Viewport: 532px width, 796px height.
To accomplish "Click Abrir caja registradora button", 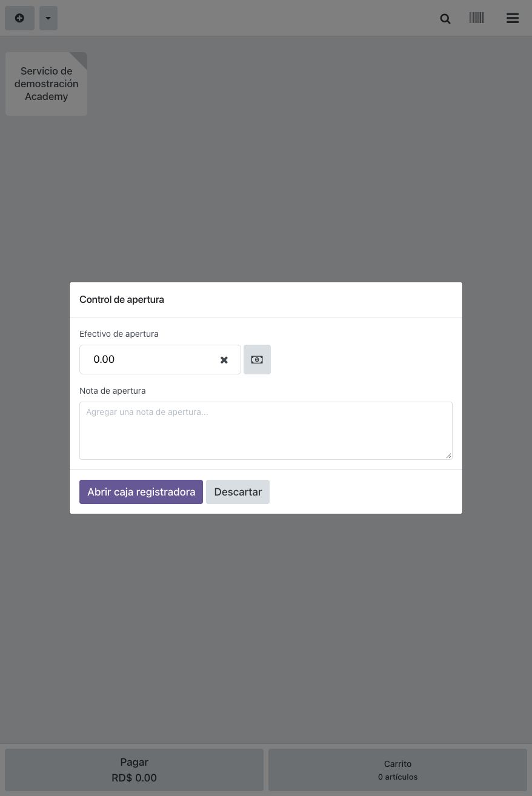I will pos(141,492).
